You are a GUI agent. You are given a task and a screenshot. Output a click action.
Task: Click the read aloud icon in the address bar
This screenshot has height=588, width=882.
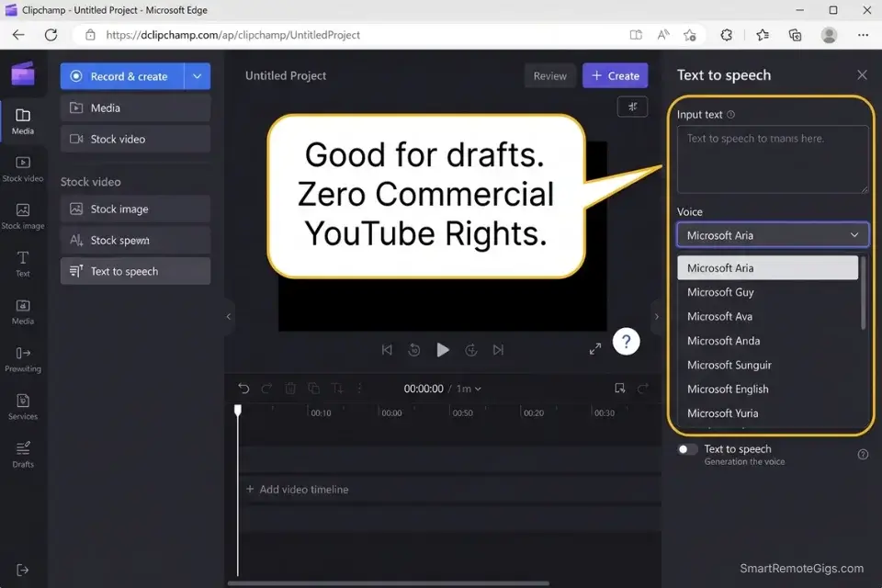[663, 35]
